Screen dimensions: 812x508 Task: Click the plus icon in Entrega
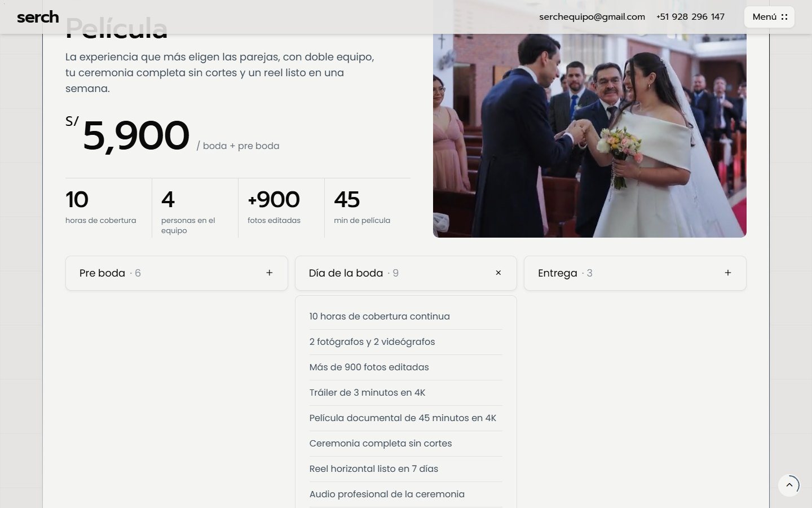728,273
